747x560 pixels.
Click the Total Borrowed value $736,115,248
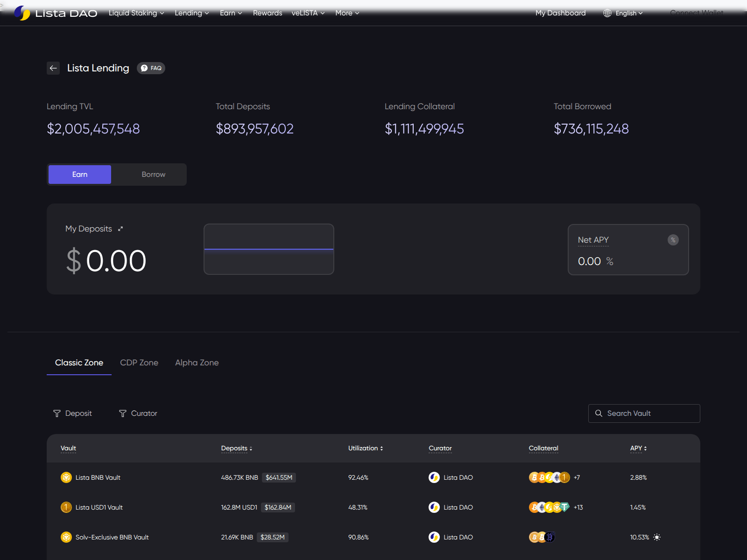coord(591,129)
